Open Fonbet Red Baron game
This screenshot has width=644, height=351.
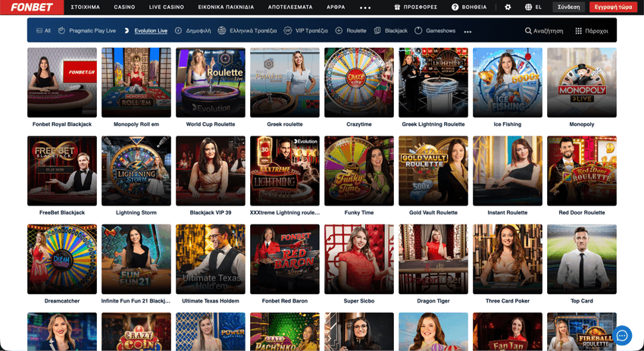click(x=285, y=259)
